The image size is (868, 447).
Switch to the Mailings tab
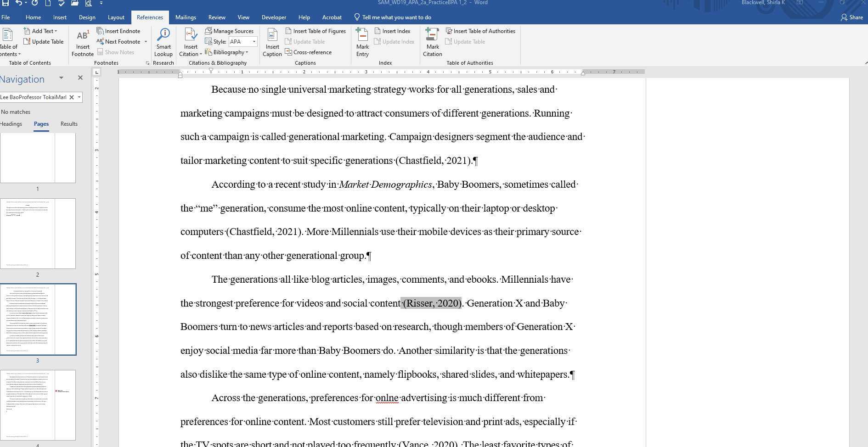click(x=186, y=17)
